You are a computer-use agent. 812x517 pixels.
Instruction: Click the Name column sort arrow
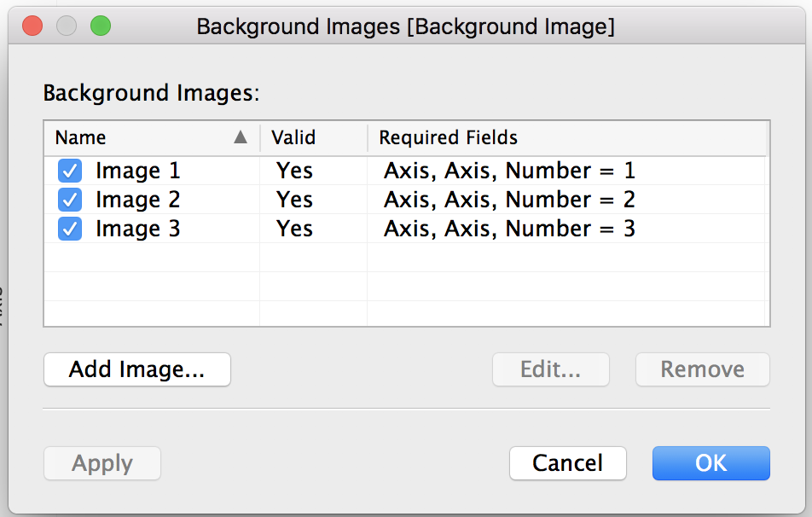[241, 137]
